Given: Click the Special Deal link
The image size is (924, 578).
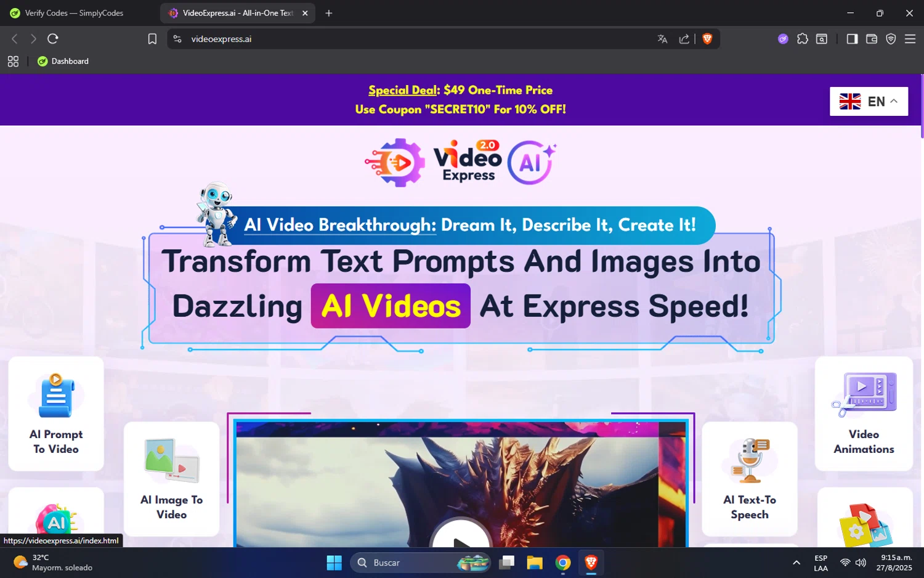Looking at the screenshot, I should click(402, 90).
